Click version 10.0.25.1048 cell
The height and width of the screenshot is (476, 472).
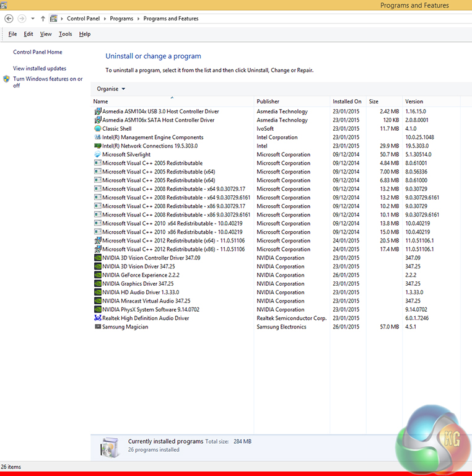click(x=419, y=137)
